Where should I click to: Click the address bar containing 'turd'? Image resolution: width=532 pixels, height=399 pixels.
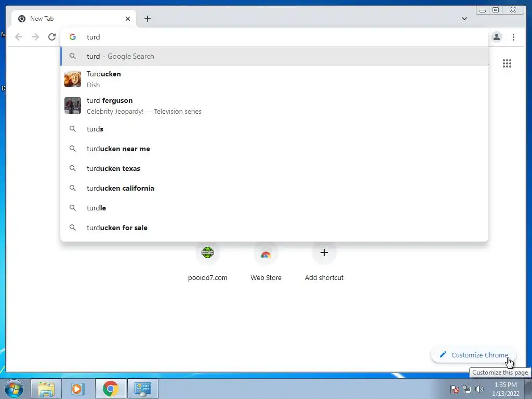click(x=274, y=37)
